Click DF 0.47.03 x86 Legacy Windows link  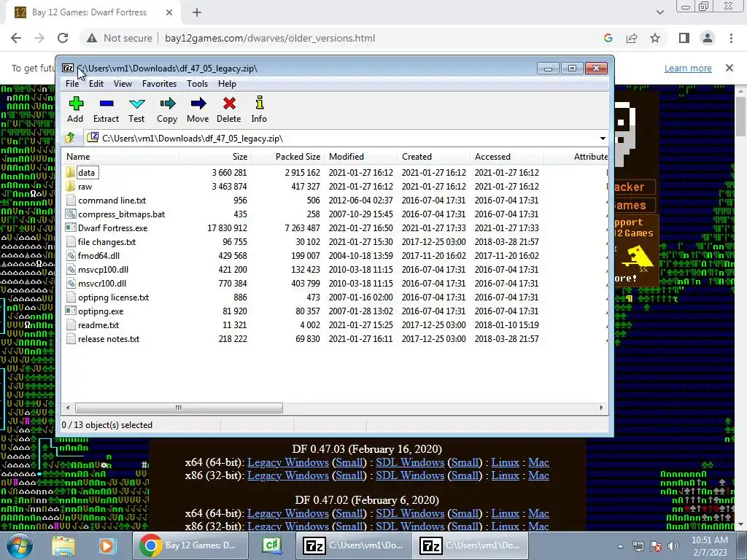(x=287, y=475)
